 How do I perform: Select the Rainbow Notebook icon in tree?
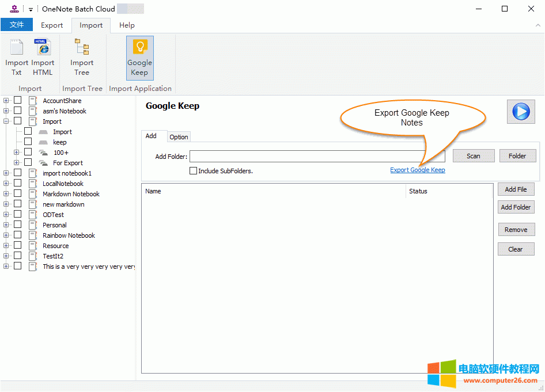click(x=33, y=235)
